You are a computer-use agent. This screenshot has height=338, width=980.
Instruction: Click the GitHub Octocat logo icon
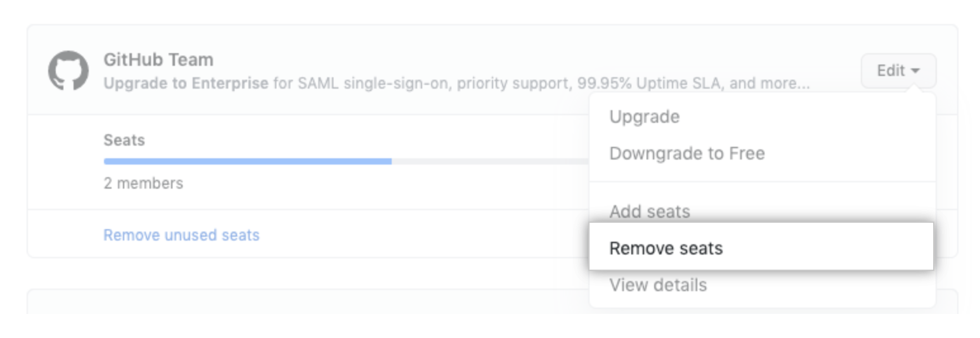[68, 71]
